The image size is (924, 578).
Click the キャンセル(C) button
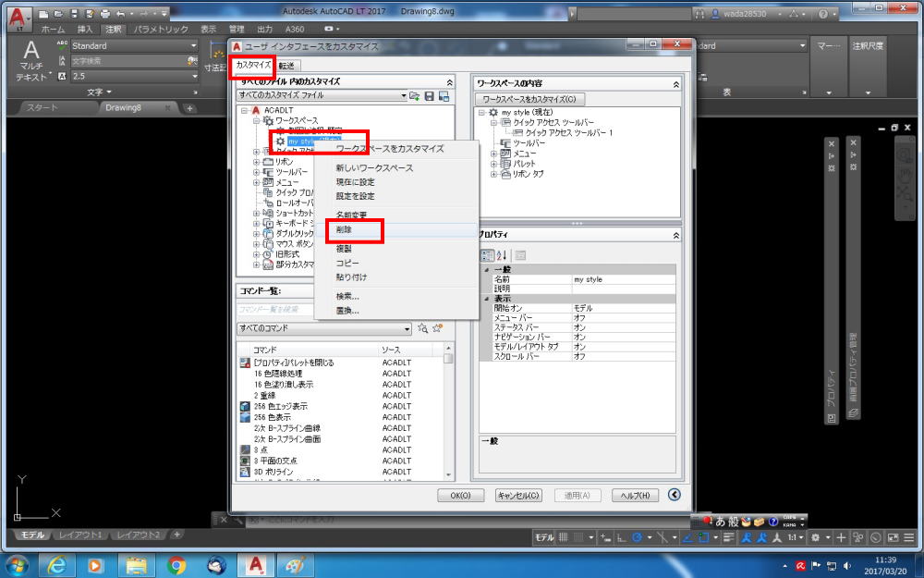pos(518,496)
